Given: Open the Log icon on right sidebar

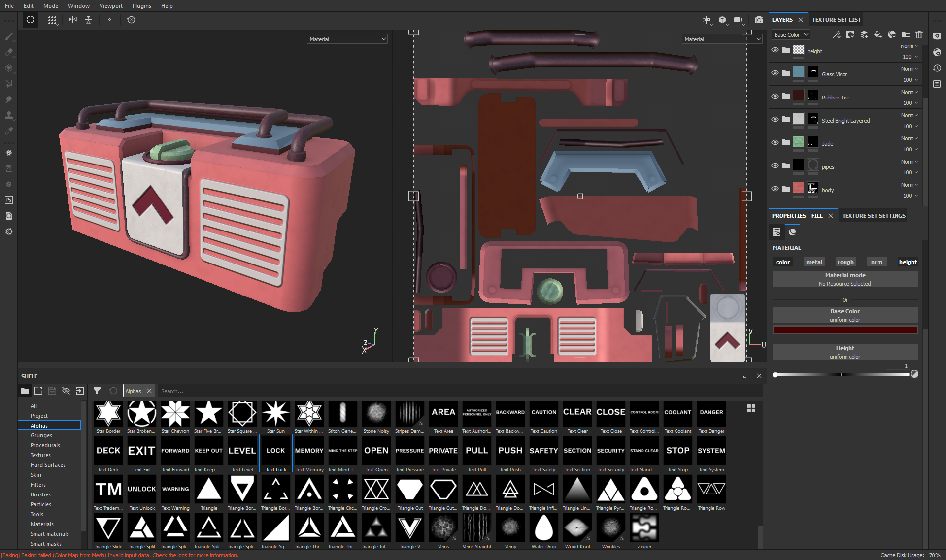Looking at the screenshot, I should pos(937,84).
